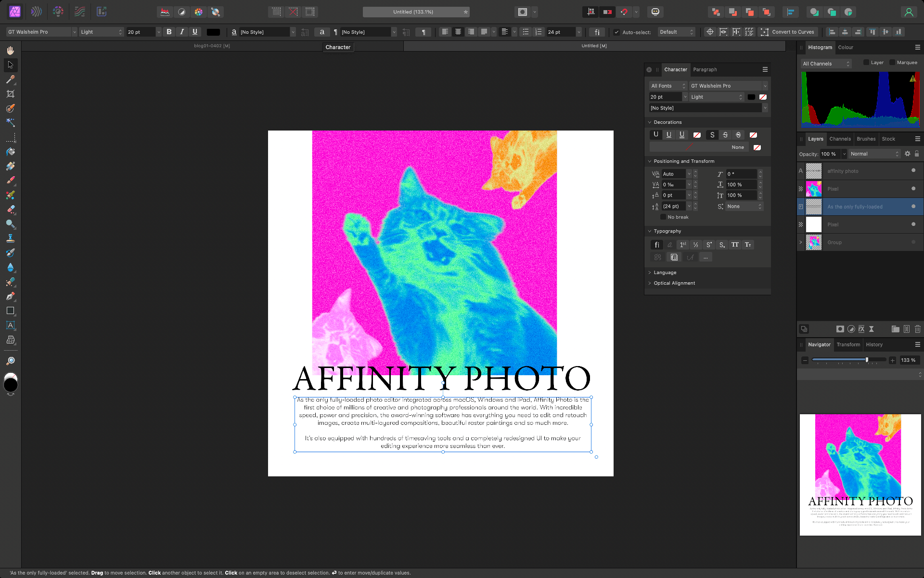The height and width of the screenshot is (578, 924).
Task: Switch to the Colour tab
Action: (x=845, y=47)
